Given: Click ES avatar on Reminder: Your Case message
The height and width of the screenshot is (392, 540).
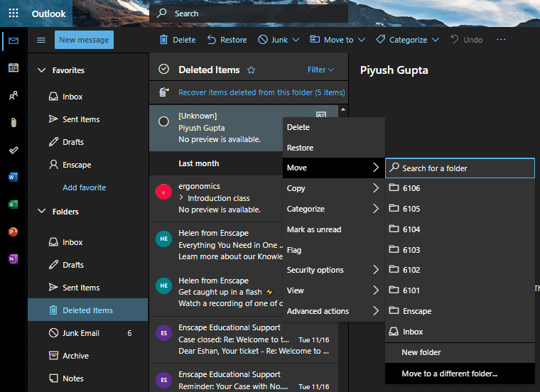Looking at the screenshot, I should (x=163, y=380).
